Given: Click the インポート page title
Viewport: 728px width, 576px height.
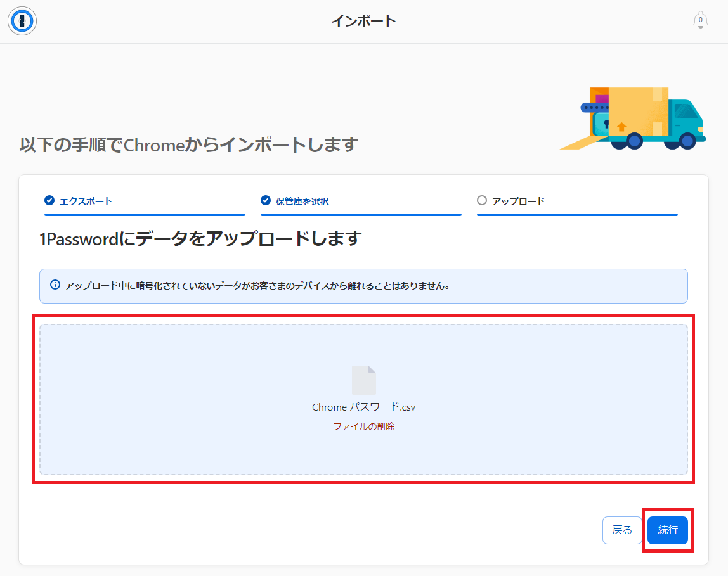Looking at the screenshot, I should [363, 21].
